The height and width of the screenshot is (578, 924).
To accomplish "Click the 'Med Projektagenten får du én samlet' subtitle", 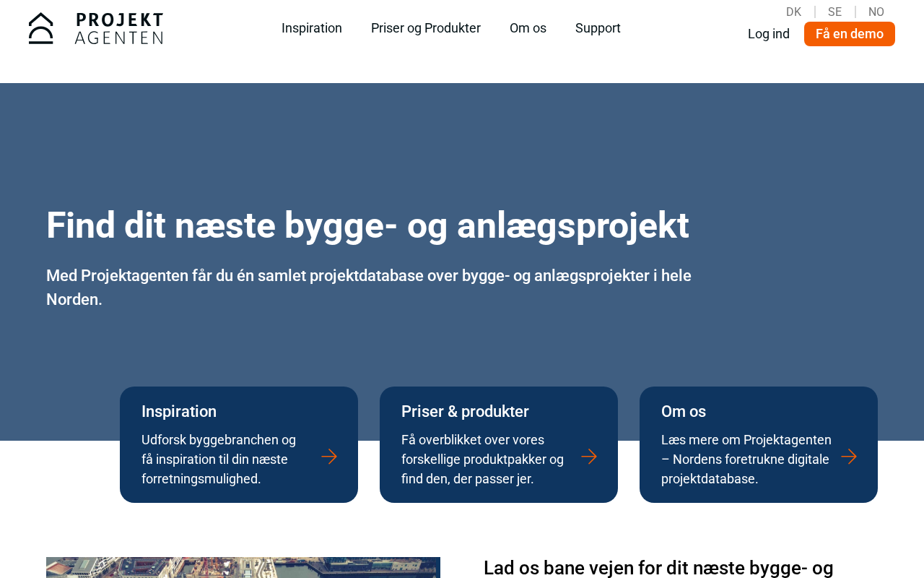I will click(369, 288).
